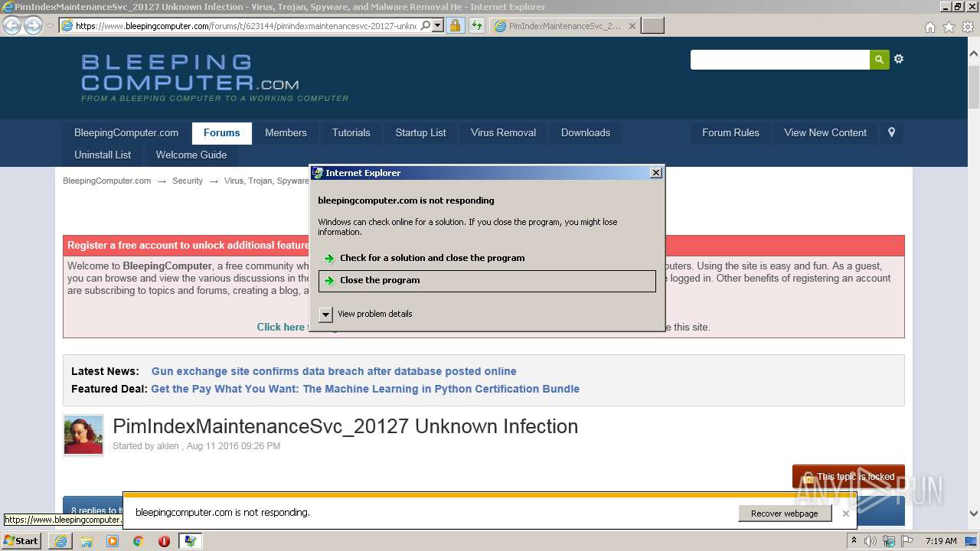
Task: Click the taskbar clock showing 7:19 AM
Action: click(941, 541)
